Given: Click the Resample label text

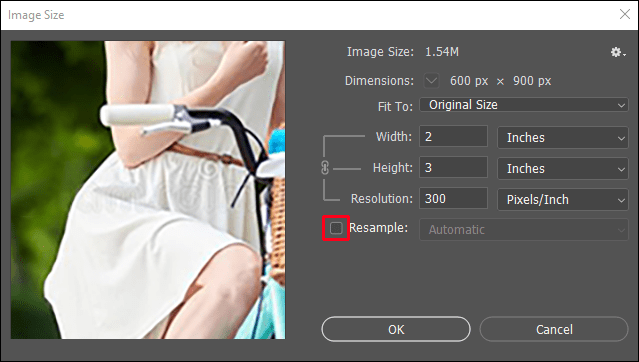Looking at the screenshot, I should 379,228.
